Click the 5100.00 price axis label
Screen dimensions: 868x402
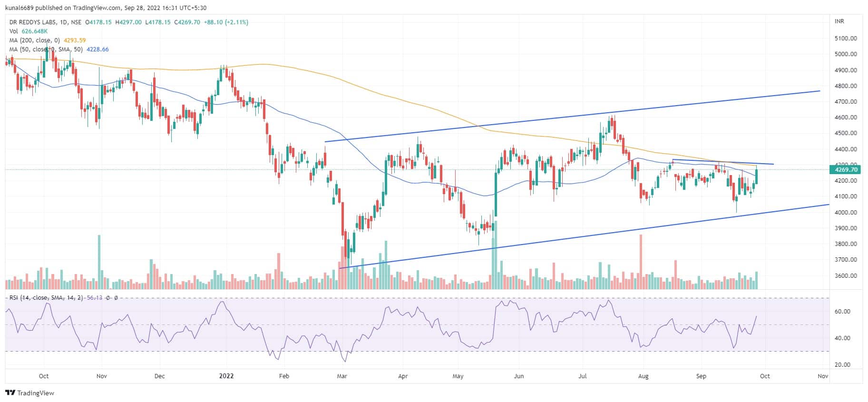coord(846,39)
